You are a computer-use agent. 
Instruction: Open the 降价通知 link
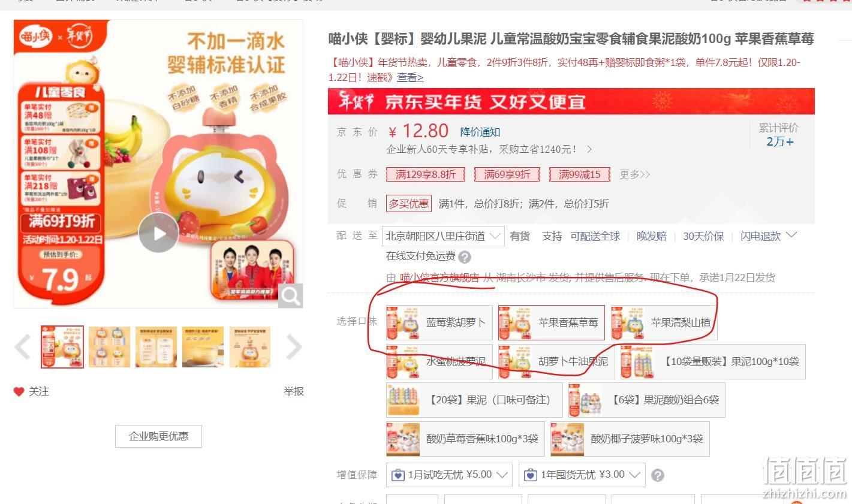coord(480,132)
